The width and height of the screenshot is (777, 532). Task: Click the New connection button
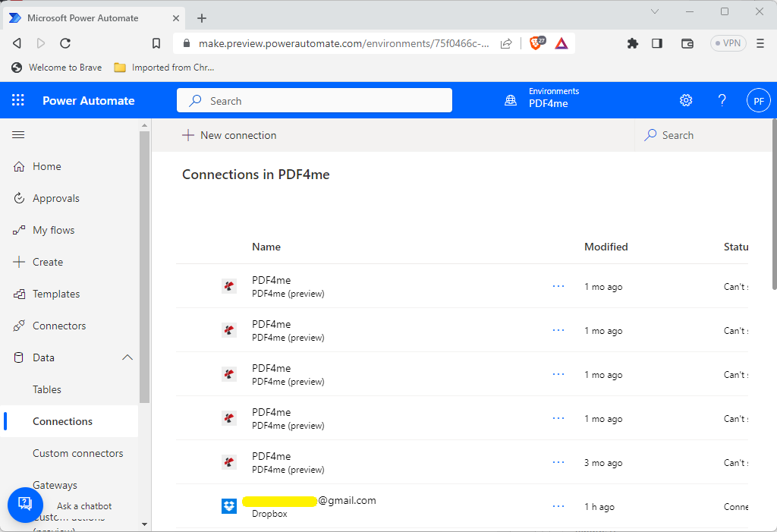point(229,134)
